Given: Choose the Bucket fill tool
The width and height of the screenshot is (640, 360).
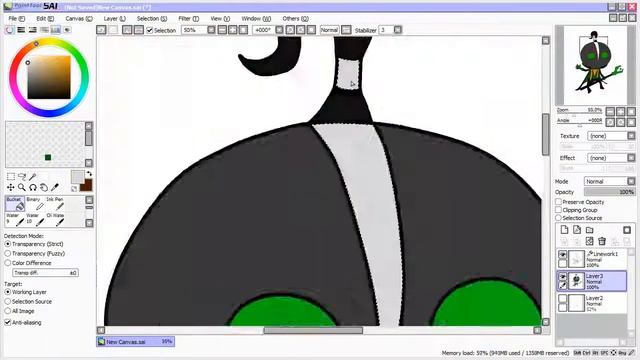Looking at the screenshot, I should pyautogui.click(x=15, y=204).
